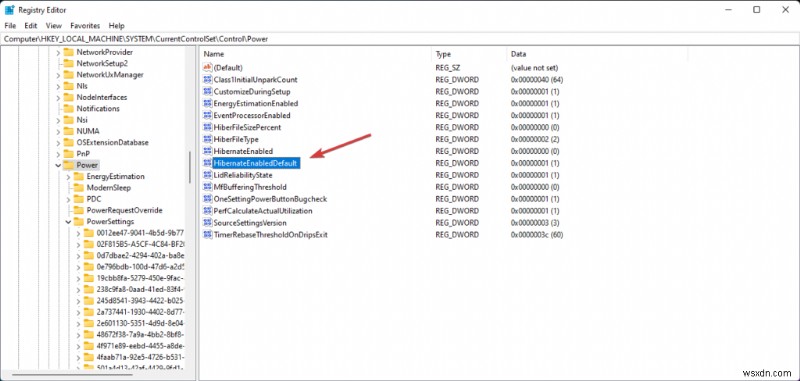Click the HibernateEnabledDefault DWORD icon
The image size is (800, 381).
(207, 163)
